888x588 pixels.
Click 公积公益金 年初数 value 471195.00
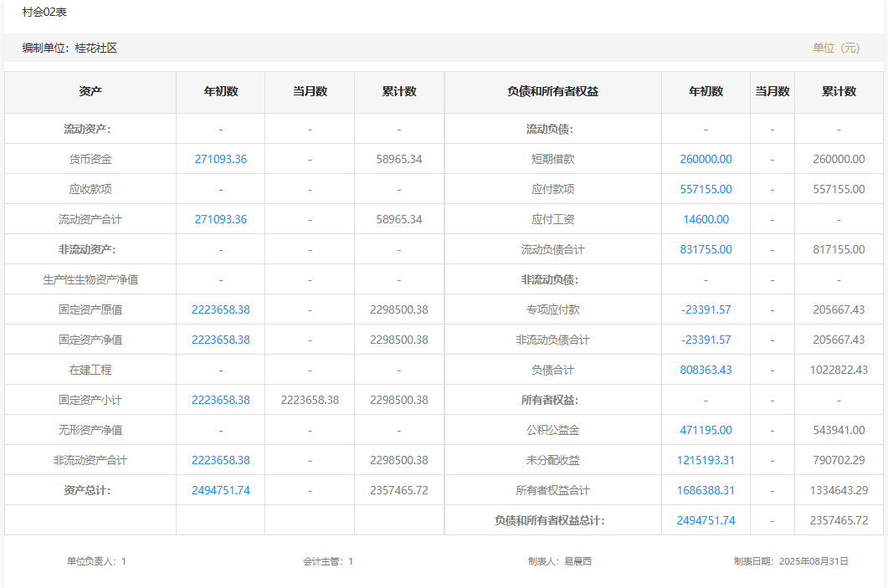(x=706, y=430)
